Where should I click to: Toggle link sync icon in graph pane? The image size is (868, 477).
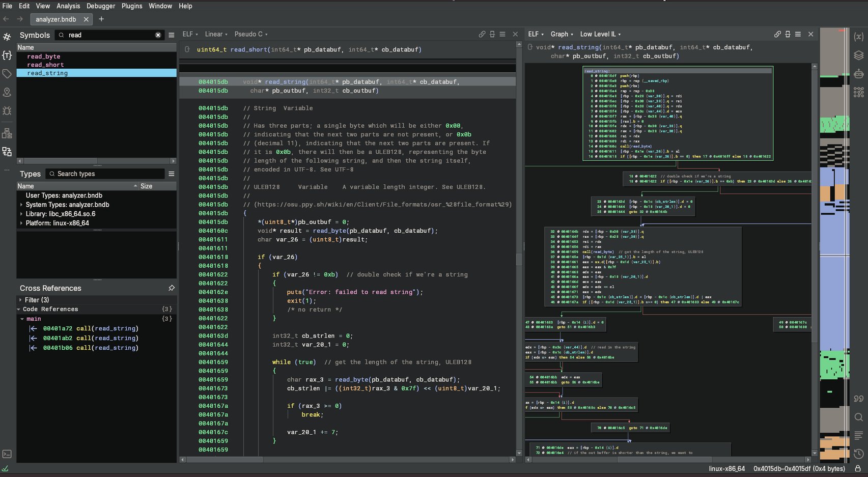(777, 34)
